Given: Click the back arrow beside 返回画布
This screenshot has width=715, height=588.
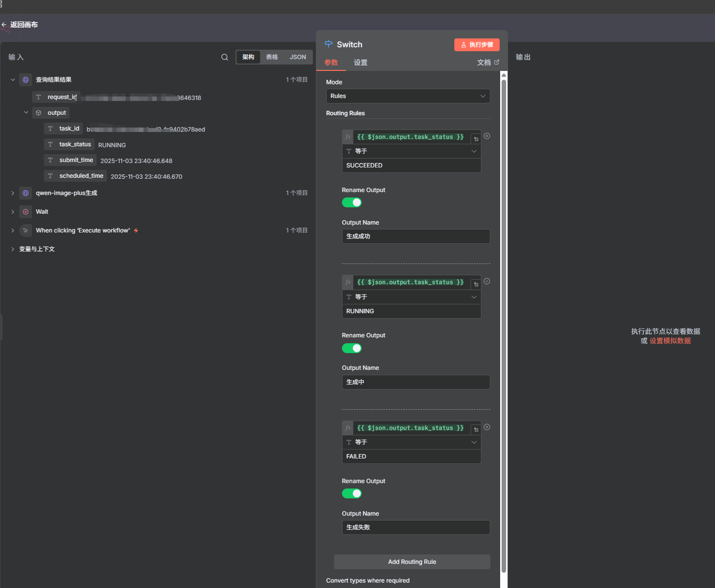Looking at the screenshot, I should 4,25.
